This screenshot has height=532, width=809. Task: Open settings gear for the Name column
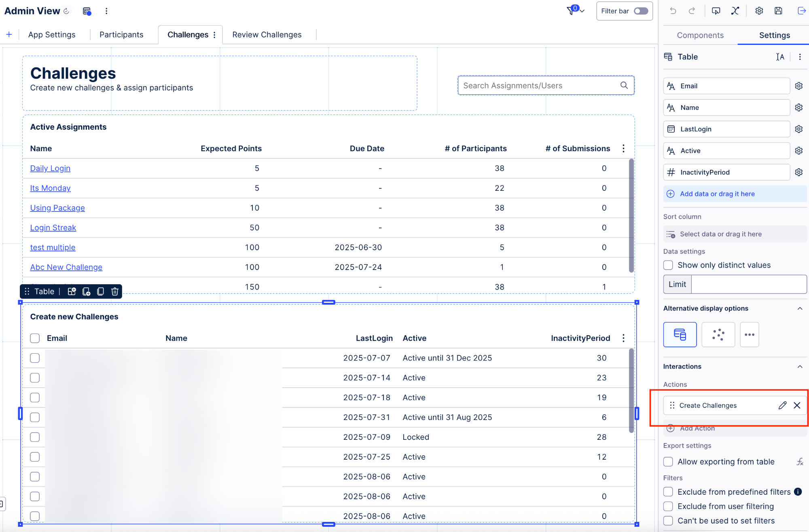(x=799, y=108)
